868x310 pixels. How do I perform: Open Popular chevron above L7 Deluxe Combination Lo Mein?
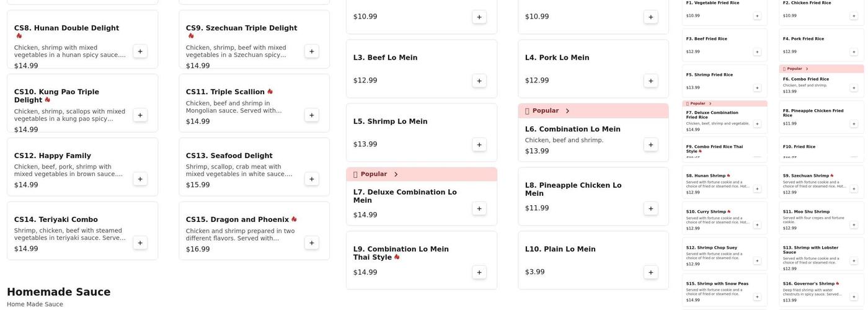click(396, 174)
